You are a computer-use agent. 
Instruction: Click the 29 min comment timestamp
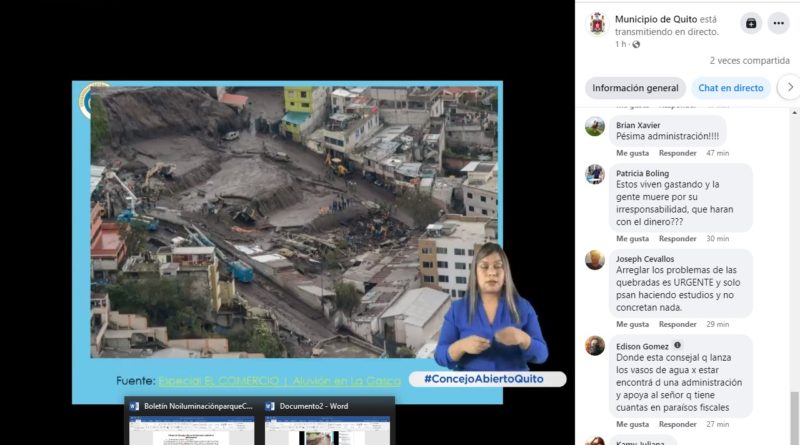click(717, 325)
